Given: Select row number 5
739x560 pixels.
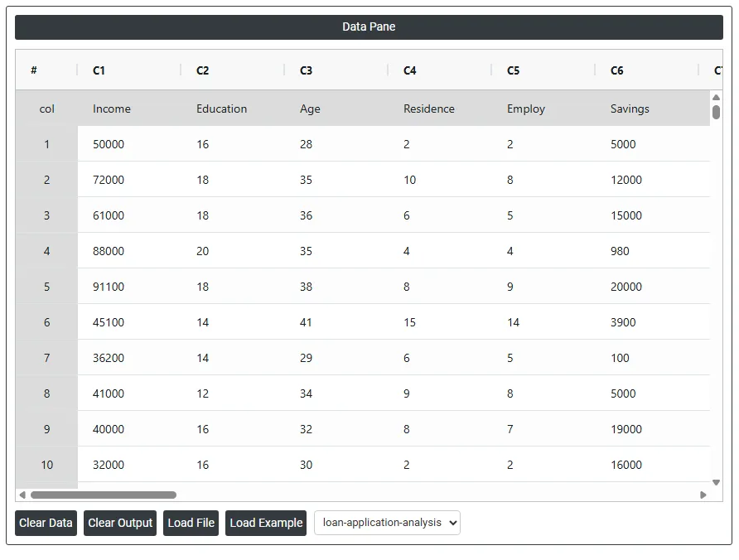Looking at the screenshot, I should point(46,287).
